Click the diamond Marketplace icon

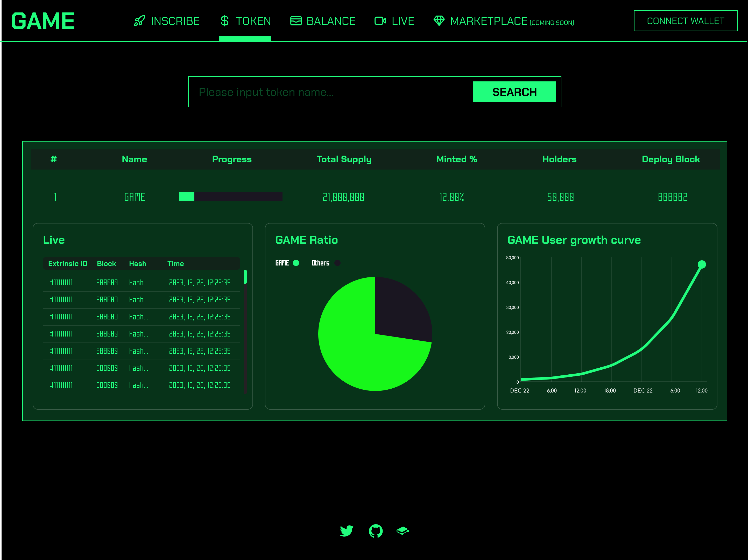439,21
